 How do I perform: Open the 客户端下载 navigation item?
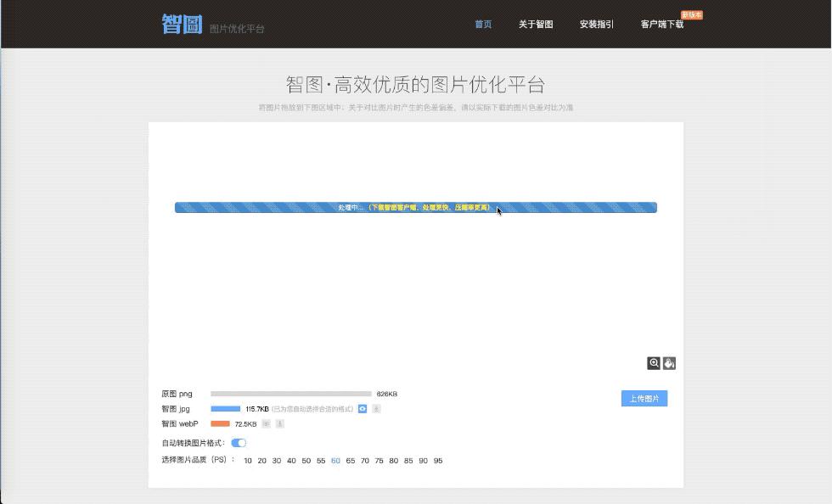tap(663, 25)
